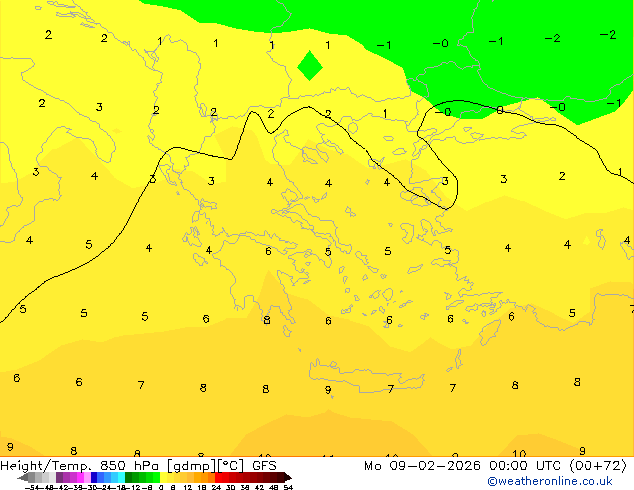Click the "54" maximum label of the legend
Viewport: 634px width, 490px height.
288,487
